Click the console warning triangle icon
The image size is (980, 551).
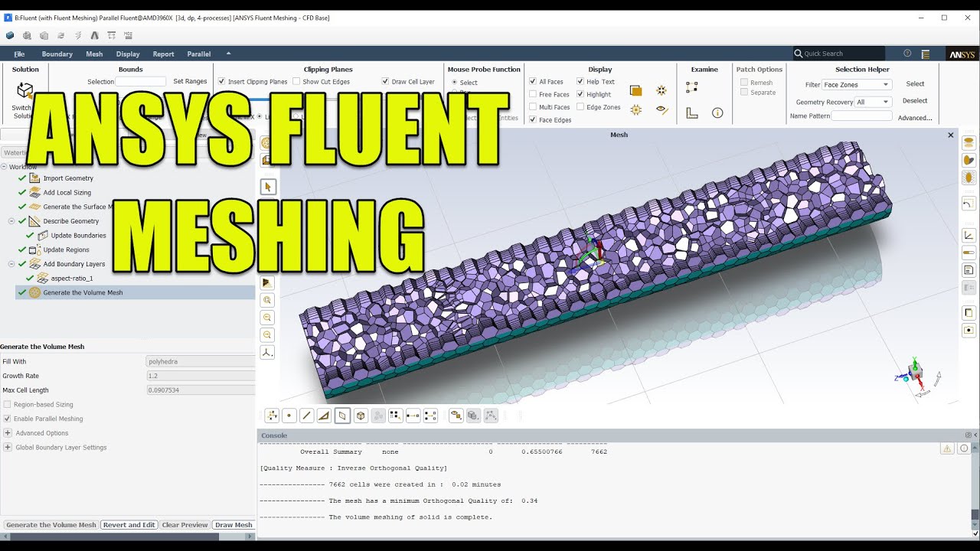947,448
